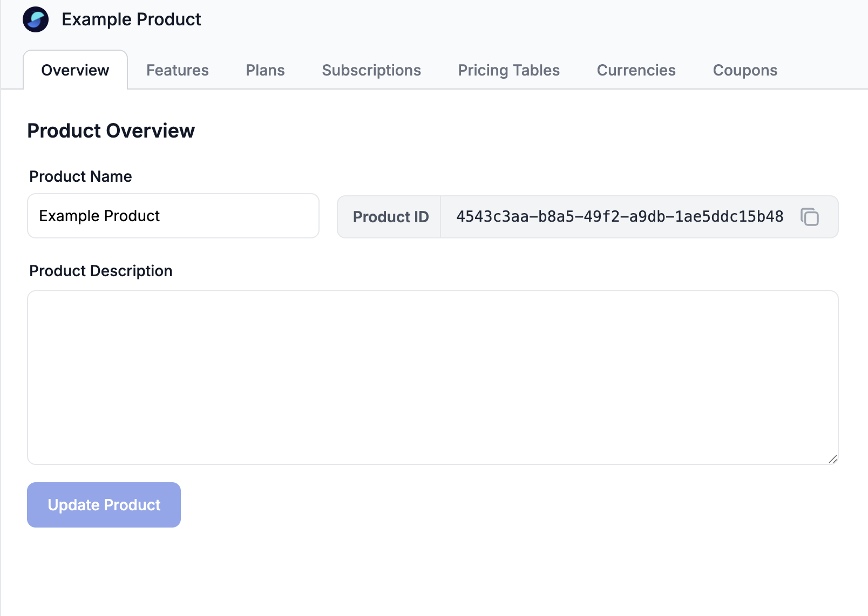Open the Features tab
This screenshot has height=616, width=868.
coord(177,70)
